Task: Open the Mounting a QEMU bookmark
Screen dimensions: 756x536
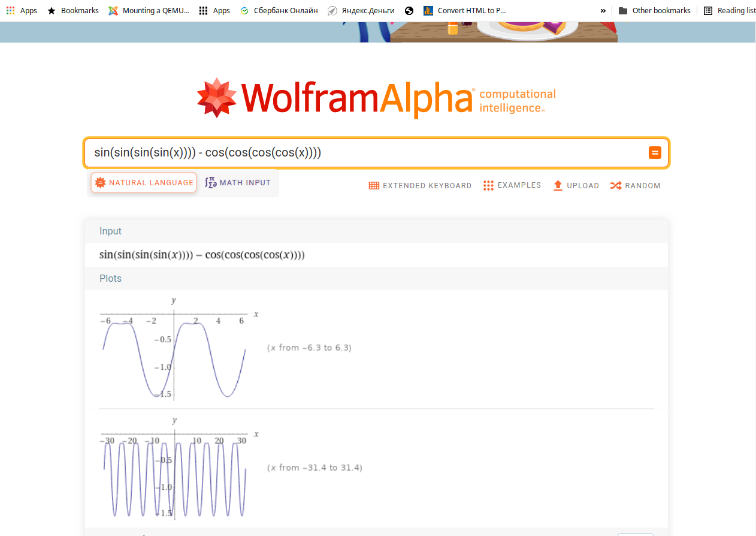Action: pos(149,10)
